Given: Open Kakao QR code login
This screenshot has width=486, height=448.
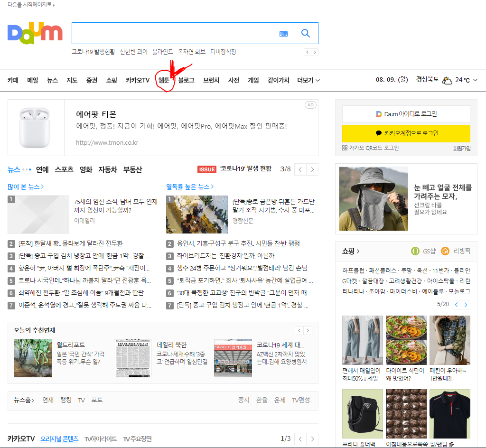Looking at the screenshot, I should click(370, 148).
